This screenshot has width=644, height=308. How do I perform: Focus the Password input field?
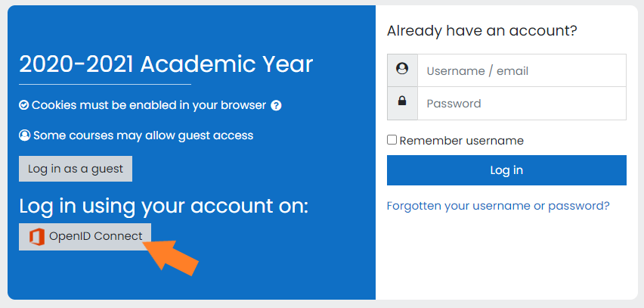522,103
